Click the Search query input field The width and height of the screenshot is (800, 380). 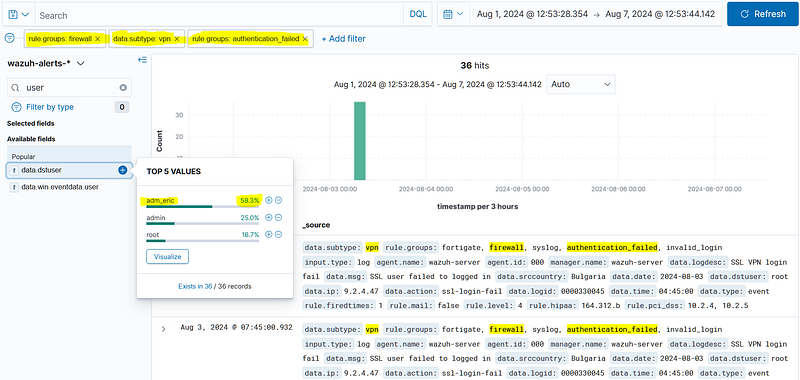click(x=219, y=15)
